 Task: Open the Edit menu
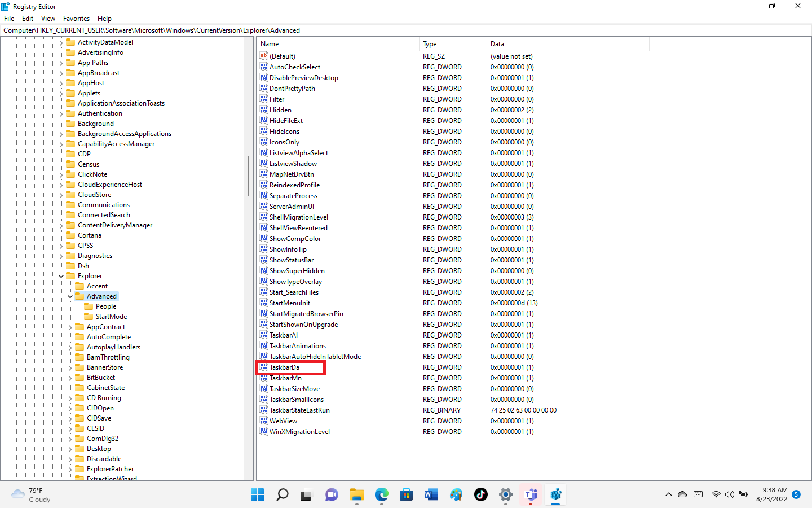click(28, 19)
